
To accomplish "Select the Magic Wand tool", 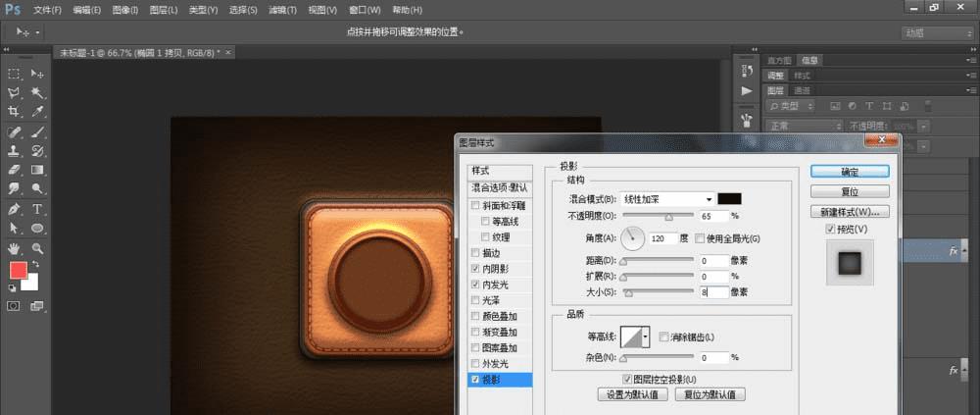I will [x=37, y=92].
